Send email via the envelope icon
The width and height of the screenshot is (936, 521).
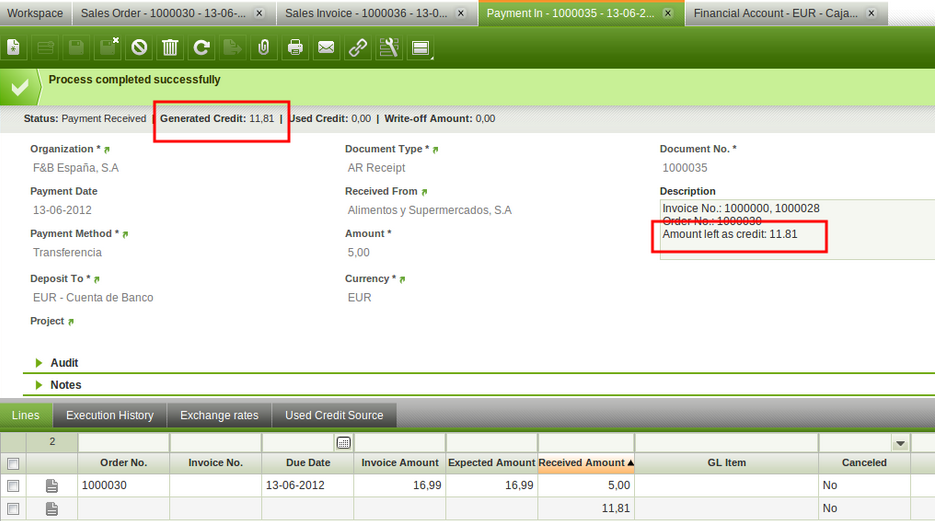(326, 47)
